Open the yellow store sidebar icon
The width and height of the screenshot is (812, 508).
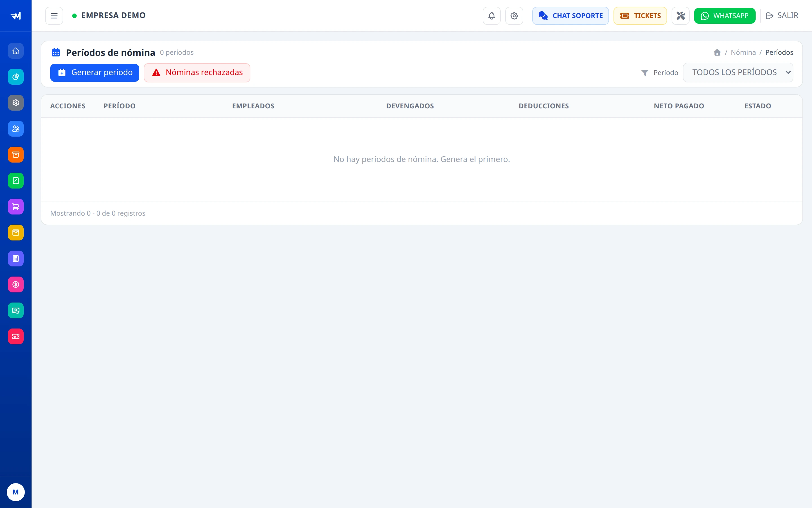[x=16, y=233]
